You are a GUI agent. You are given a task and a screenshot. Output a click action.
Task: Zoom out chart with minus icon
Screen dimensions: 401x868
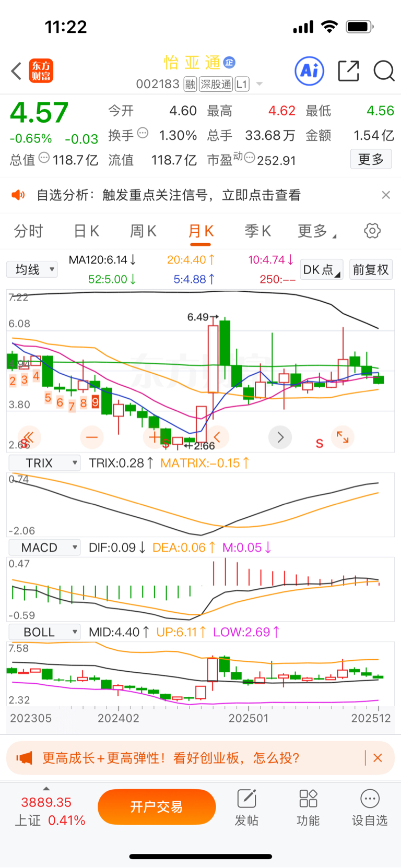tap(92, 437)
